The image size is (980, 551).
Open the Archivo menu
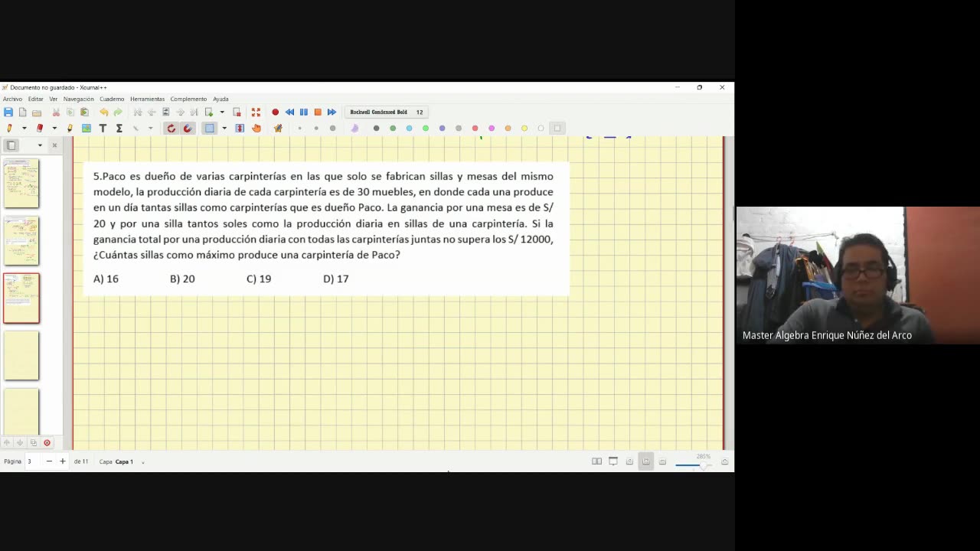[x=12, y=99]
